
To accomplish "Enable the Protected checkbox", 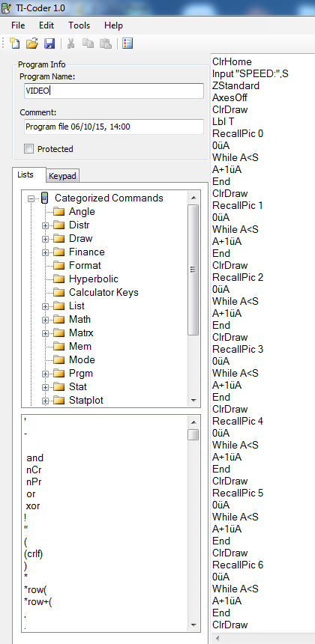I will tap(28, 149).
